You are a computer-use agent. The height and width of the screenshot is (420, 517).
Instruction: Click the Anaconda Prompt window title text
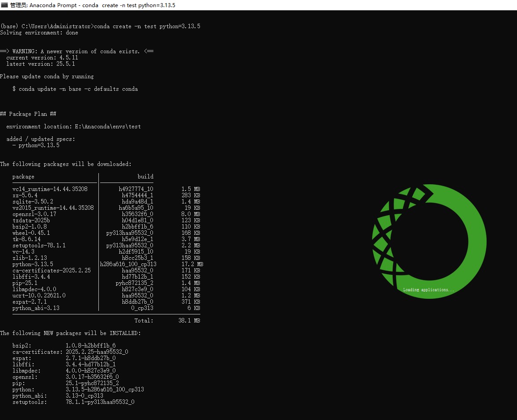(x=93, y=5)
